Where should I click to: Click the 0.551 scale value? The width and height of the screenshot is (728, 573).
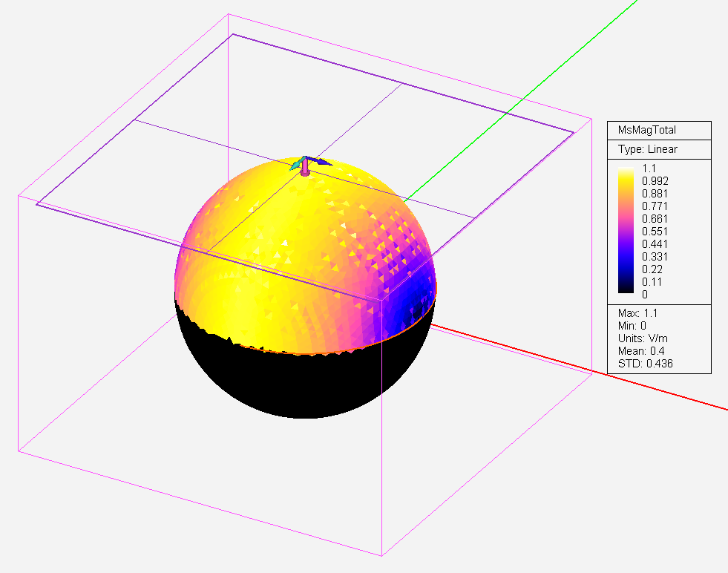coord(655,232)
